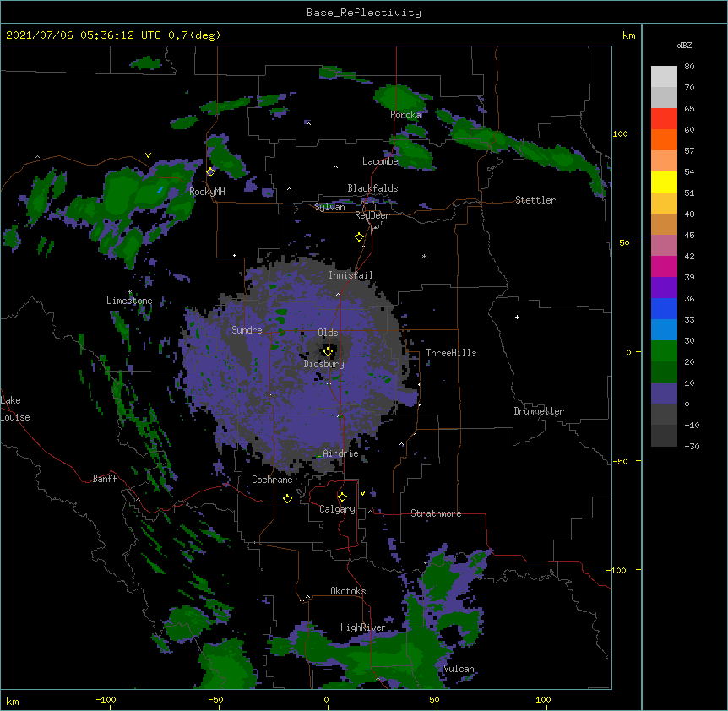Click the blue 36 dBZ legend swatch

coord(664,308)
